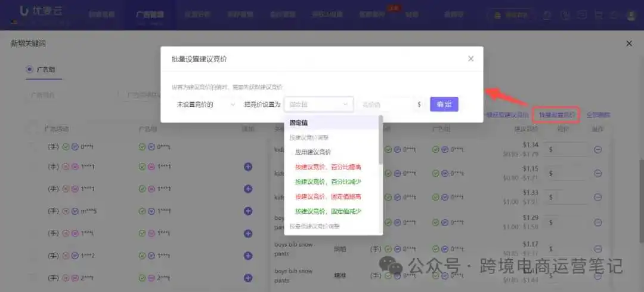The image size is (644, 292).
Task: Open the user avatar menu in header
Action: [631, 15]
